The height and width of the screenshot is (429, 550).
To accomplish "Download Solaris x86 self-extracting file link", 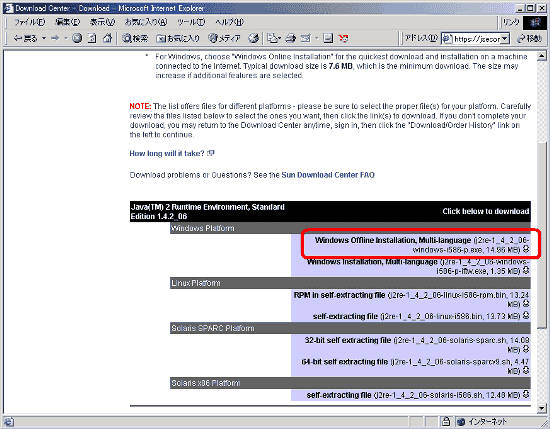I will coord(339,395).
